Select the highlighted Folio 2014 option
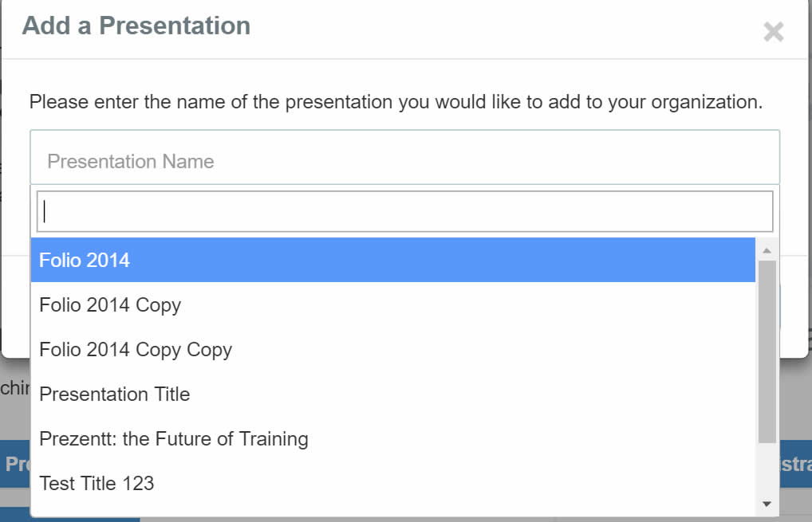812x522 pixels. click(x=393, y=260)
